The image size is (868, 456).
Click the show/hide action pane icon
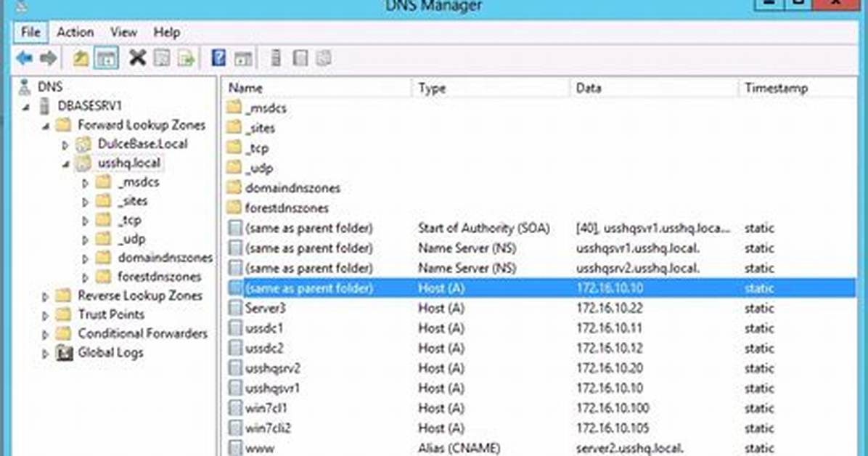243,58
